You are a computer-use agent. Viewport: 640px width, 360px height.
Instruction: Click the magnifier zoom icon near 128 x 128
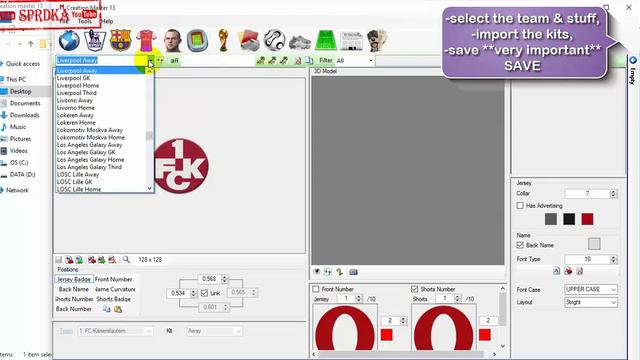pyautogui.click(x=126, y=260)
